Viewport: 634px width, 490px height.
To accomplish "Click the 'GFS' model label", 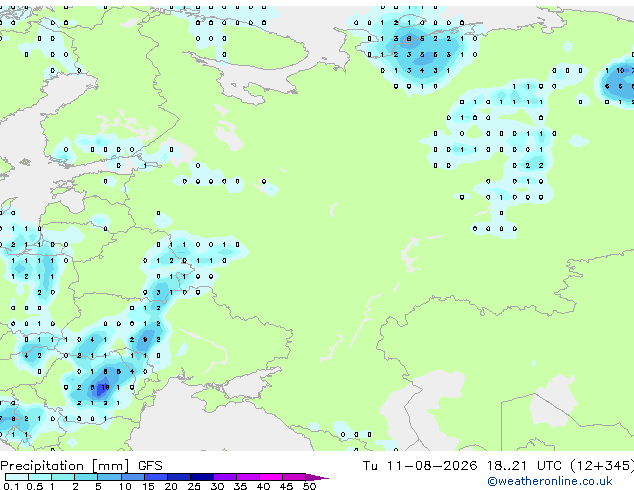I will click(x=150, y=466).
